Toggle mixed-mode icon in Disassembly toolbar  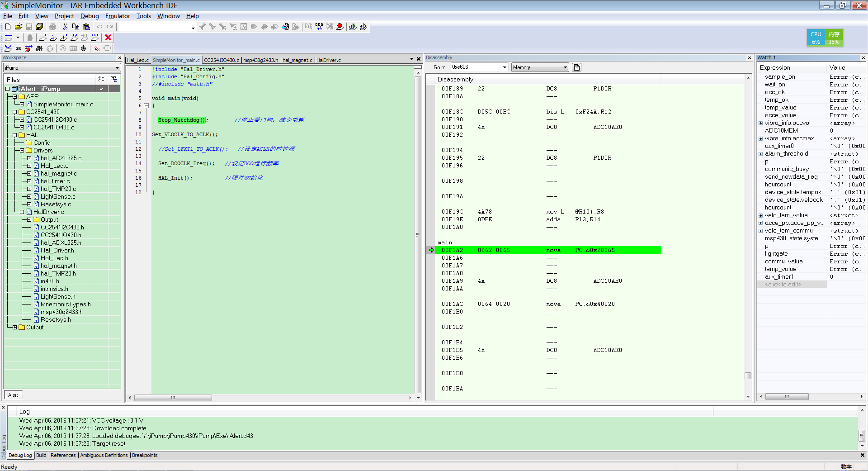(x=576, y=67)
